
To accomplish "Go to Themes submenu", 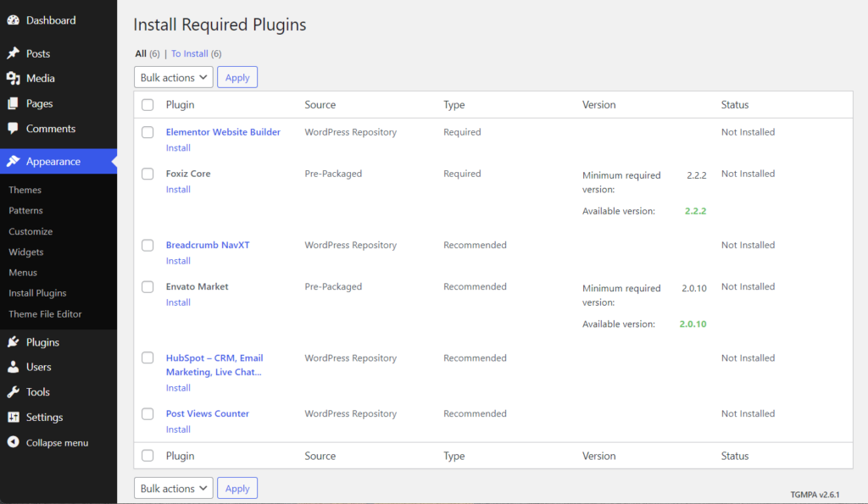I will point(25,190).
